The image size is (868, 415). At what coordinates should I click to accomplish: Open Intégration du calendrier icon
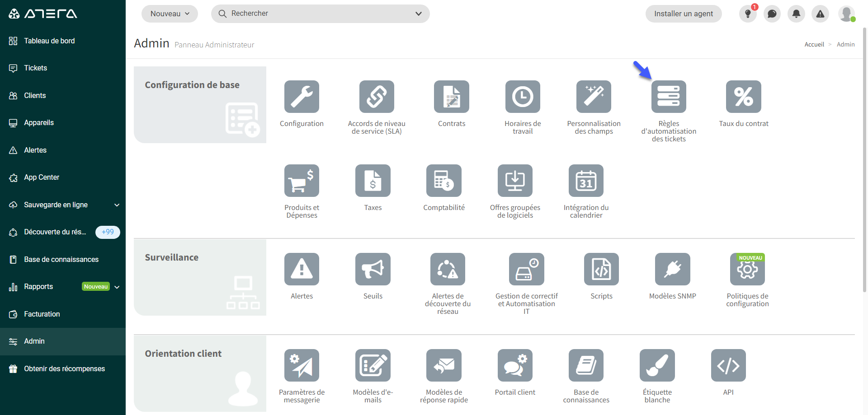(586, 181)
